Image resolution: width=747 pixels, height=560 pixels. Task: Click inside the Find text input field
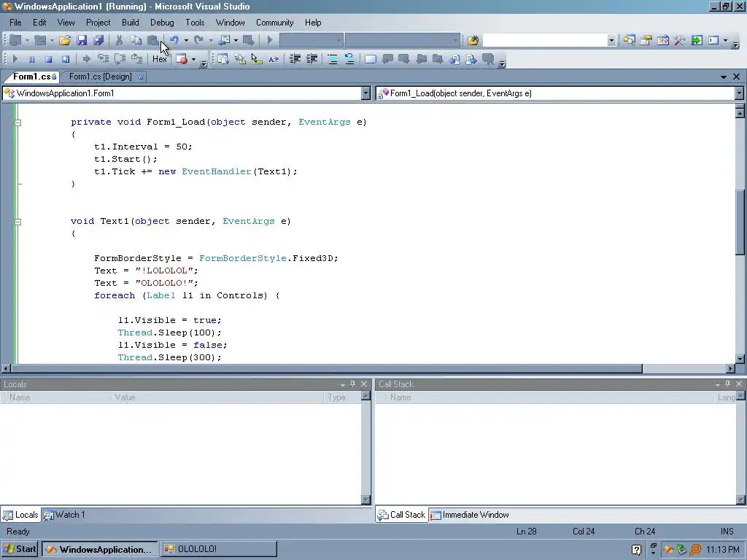pyautogui.click(x=545, y=41)
